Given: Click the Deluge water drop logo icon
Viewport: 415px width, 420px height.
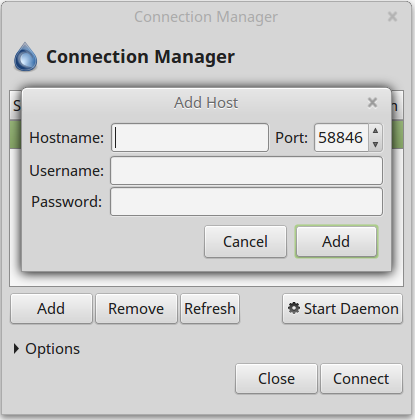Looking at the screenshot, I should [25, 57].
